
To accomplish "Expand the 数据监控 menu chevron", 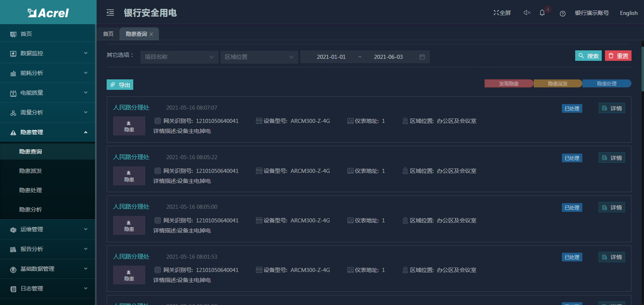I will (x=86, y=53).
